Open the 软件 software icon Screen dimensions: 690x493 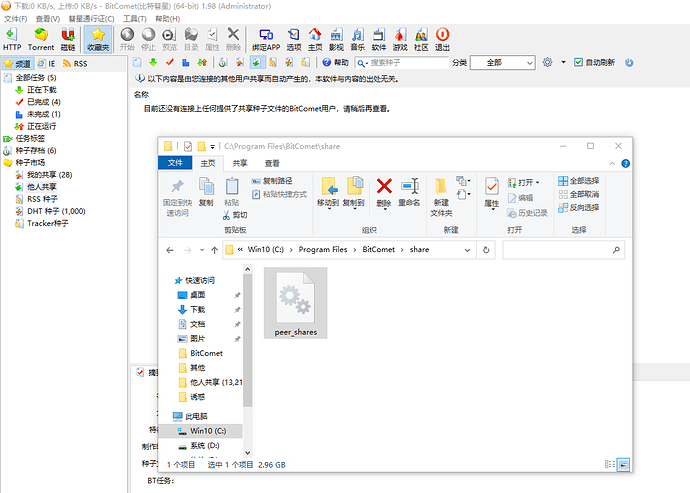click(378, 39)
